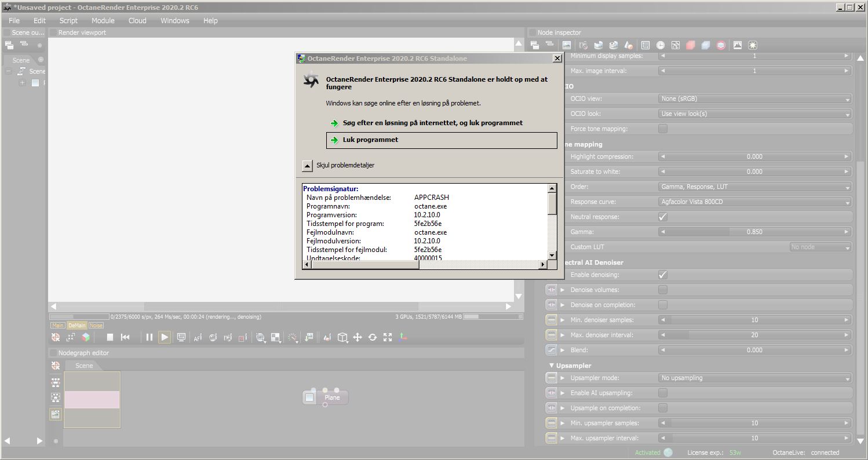Expand the Blend parameter row
868x460 pixels.
click(x=563, y=350)
